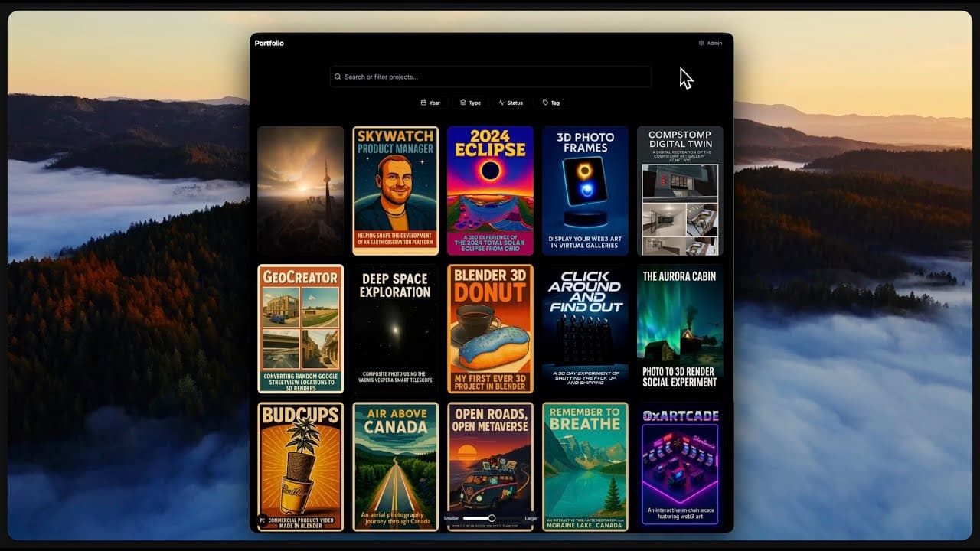Click the round N badge at bottom-left

coord(263,520)
